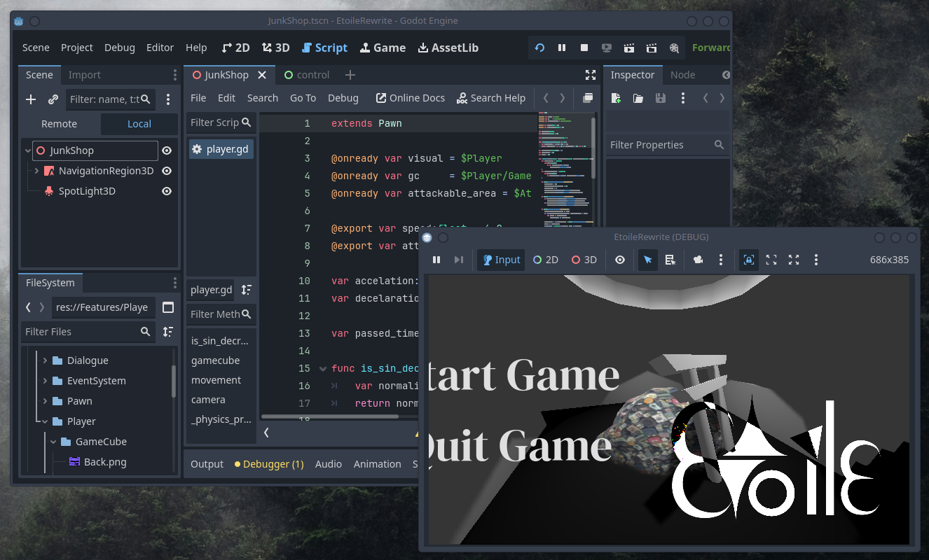Click the run specific scene icon
This screenshot has height=560, width=929.
[x=652, y=48]
